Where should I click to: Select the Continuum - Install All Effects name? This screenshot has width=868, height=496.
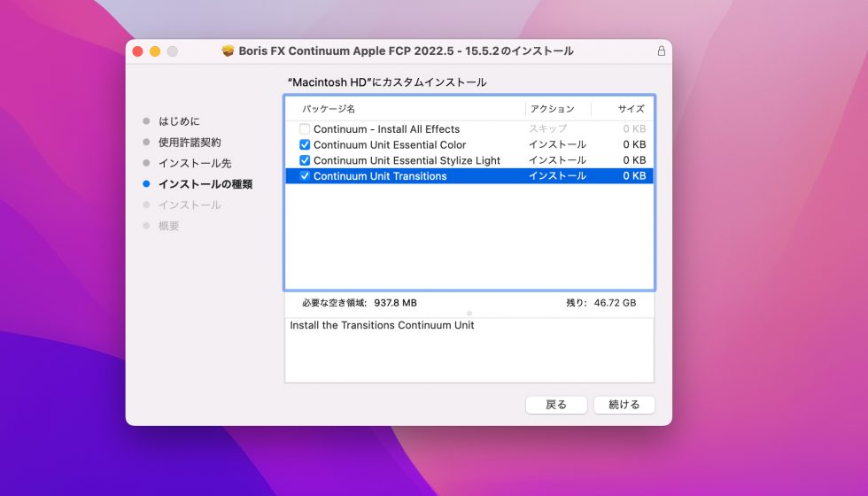[x=386, y=129]
